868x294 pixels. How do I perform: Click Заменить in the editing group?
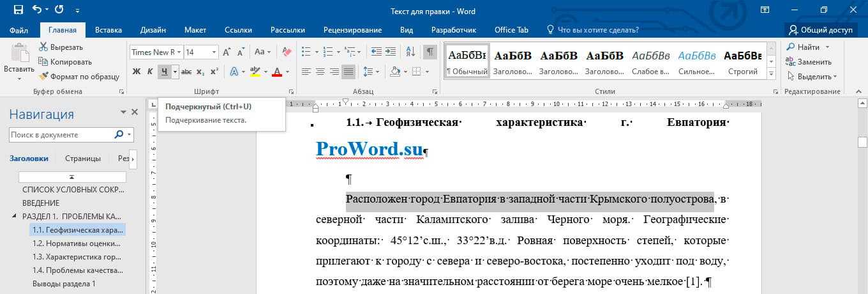(x=809, y=62)
